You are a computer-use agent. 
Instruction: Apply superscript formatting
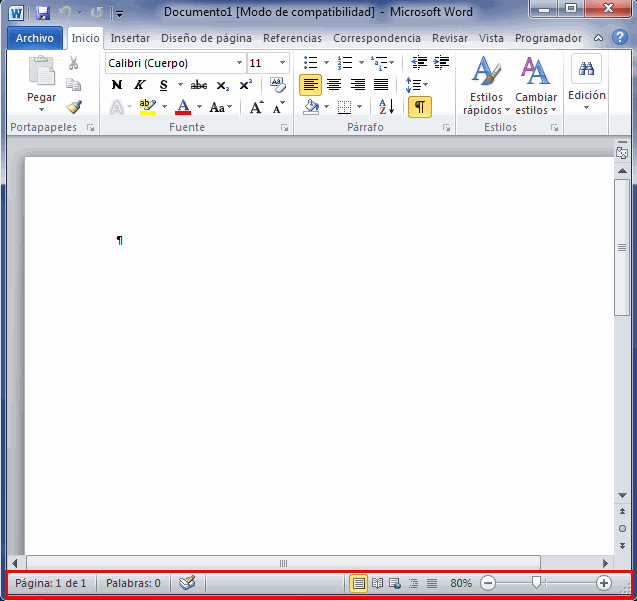click(x=246, y=85)
